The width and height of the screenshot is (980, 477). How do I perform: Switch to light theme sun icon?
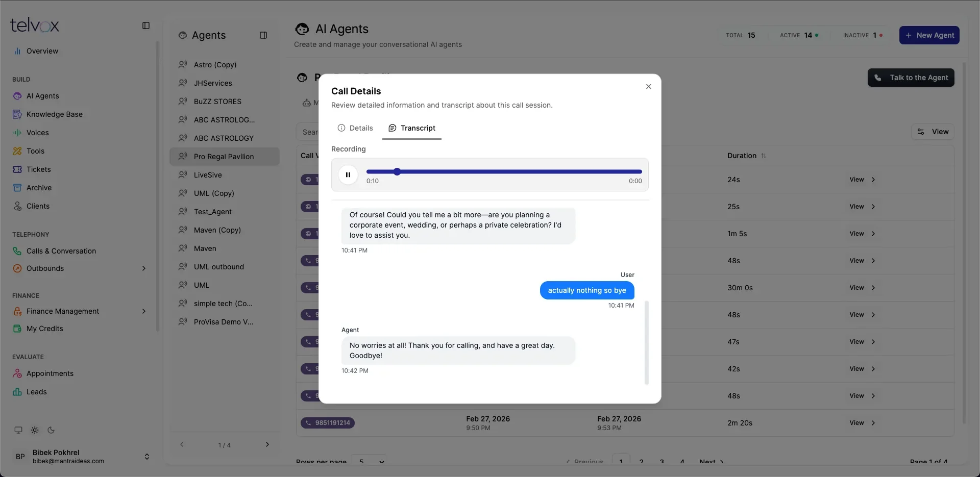coord(35,430)
